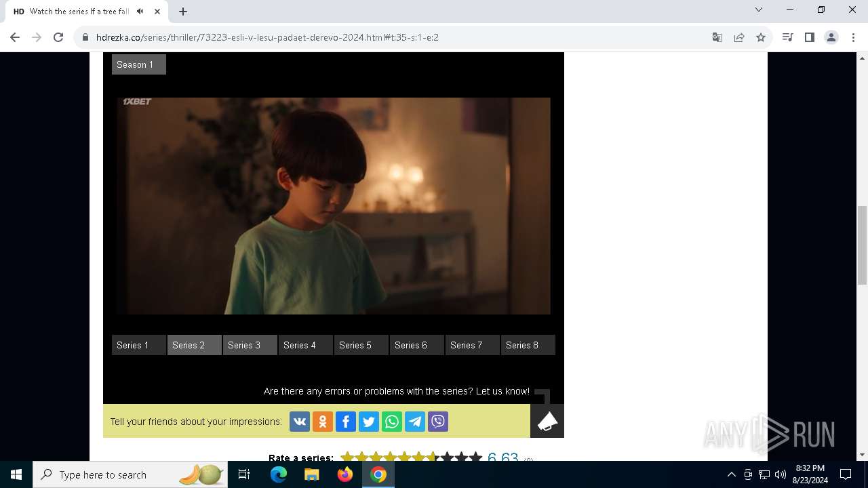Click the address bar URL
Image resolution: width=868 pixels, height=488 pixels.
[267, 37]
